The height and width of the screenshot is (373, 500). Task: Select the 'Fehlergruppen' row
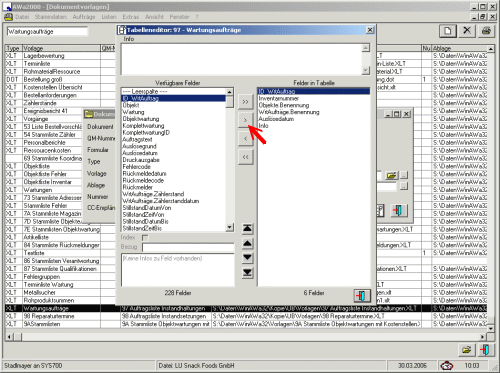[60, 277]
